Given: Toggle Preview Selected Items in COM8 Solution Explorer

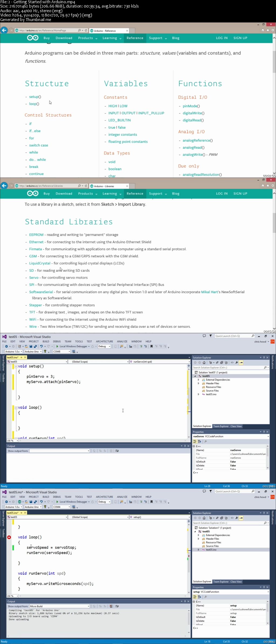Looking at the screenshot, I should [241, 363].
